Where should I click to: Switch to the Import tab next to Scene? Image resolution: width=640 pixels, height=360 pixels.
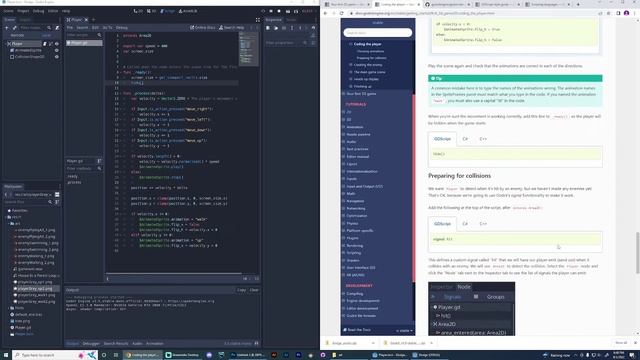click(25, 20)
